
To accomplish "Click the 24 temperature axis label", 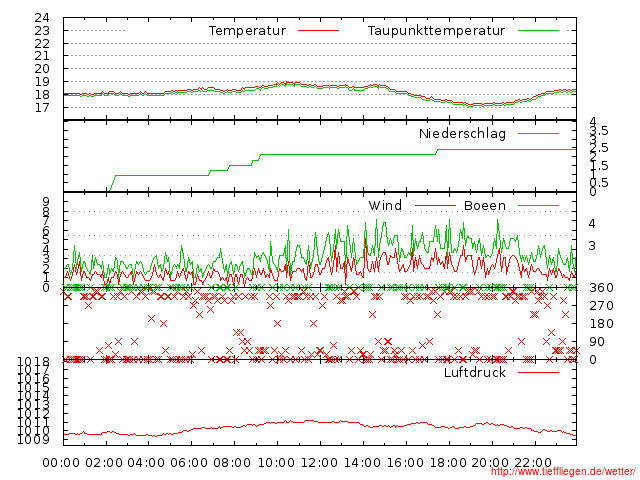I will pos(42,18).
